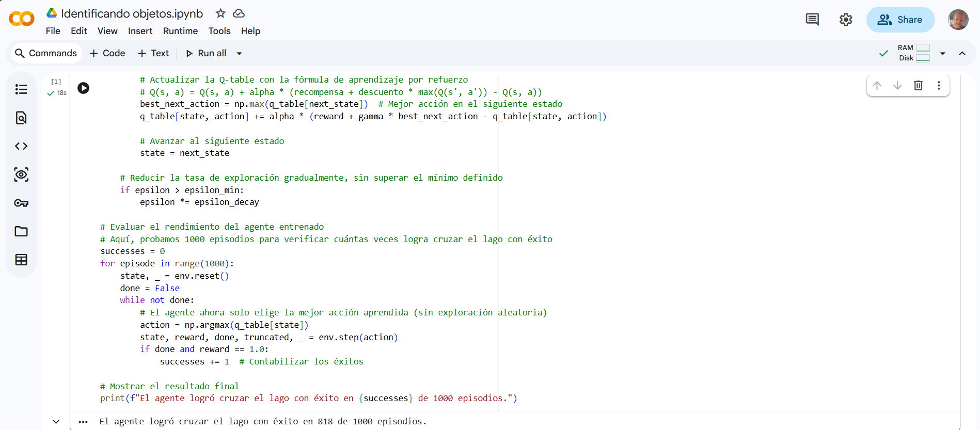Run the code cell play button
Image resolution: width=980 pixels, height=430 pixels.
click(84, 88)
